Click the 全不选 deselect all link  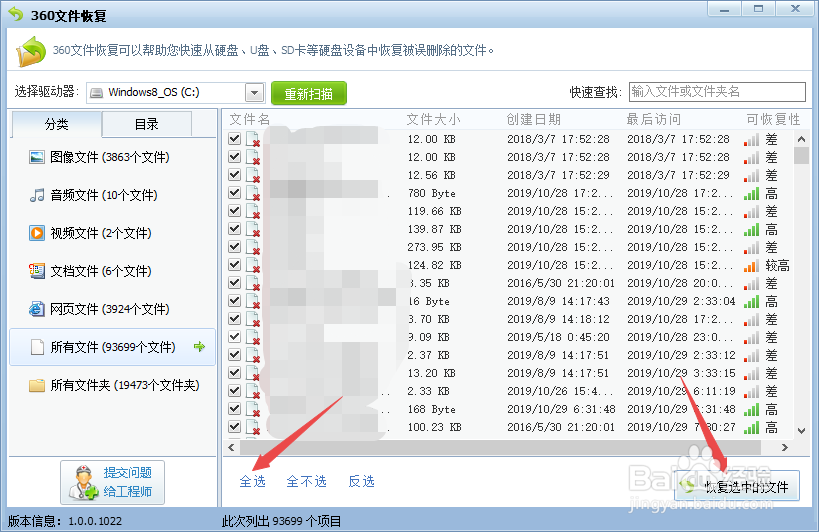point(307,481)
